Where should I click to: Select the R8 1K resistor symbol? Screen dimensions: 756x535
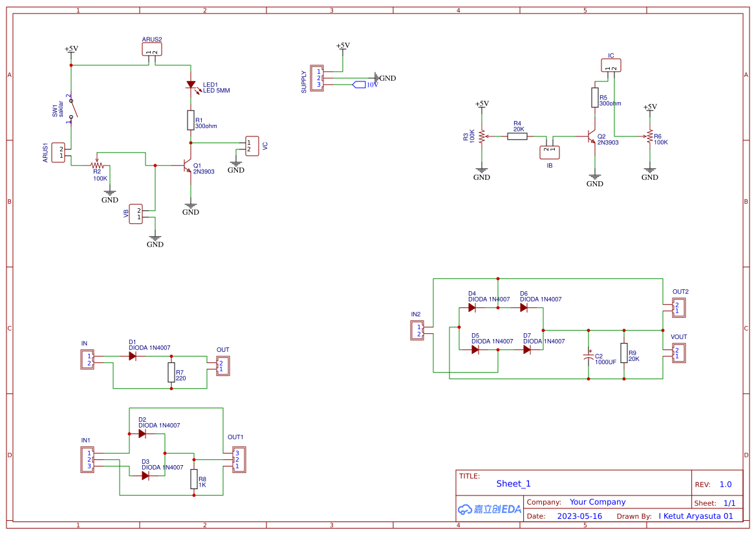tap(194, 479)
